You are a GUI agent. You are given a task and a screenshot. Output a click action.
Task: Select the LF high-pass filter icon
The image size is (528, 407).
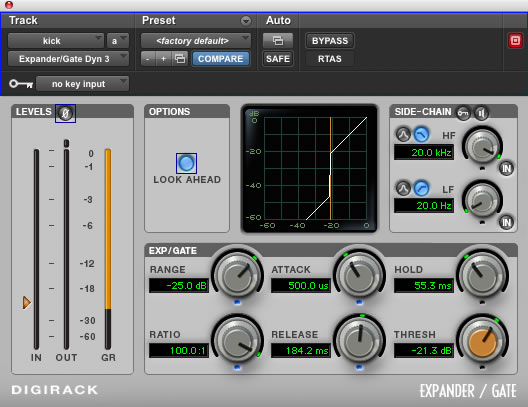pyautogui.click(x=421, y=189)
